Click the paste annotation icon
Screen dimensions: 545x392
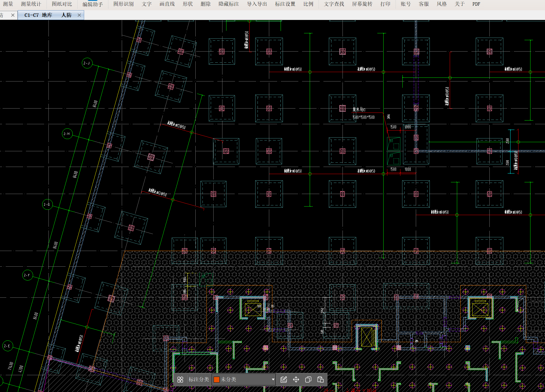321,379
